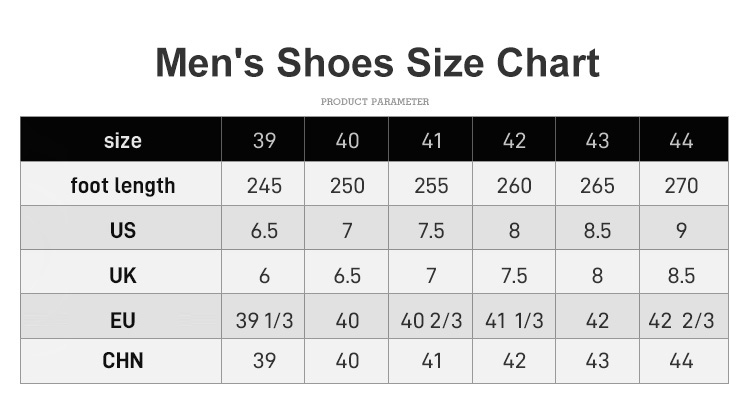Select the 245 foot length cell

coord(264,185)
